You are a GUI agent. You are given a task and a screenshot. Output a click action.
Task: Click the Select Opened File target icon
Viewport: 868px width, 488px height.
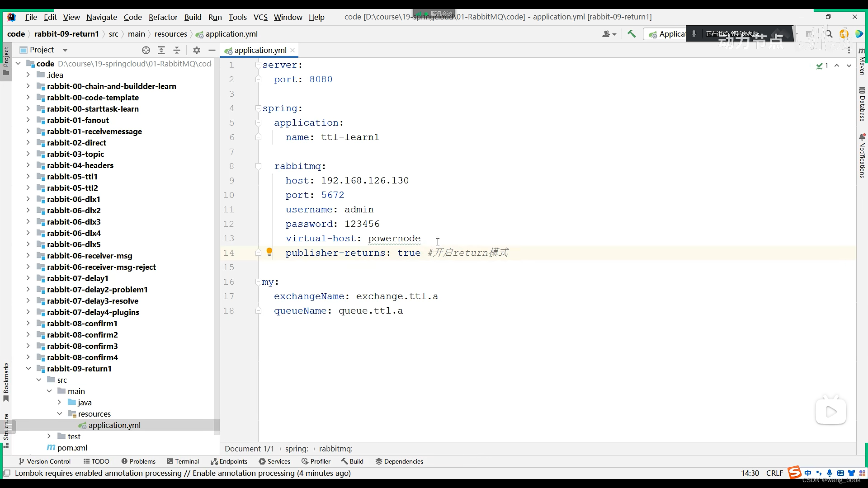[146, 50]
